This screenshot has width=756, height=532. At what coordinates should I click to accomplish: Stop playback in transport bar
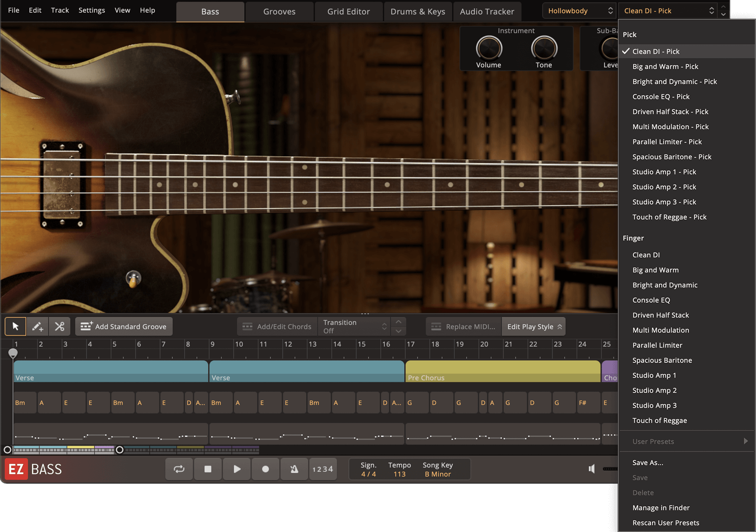tap(208, 469)
